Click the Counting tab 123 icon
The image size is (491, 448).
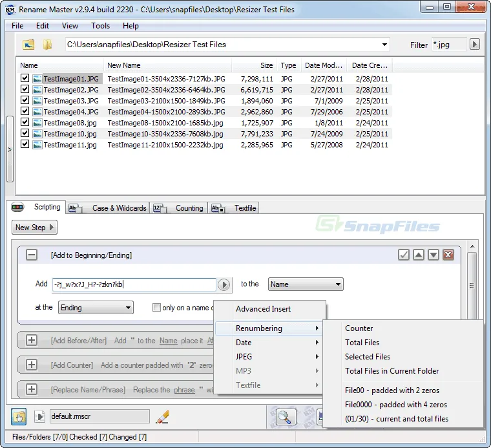pos(160,208)
